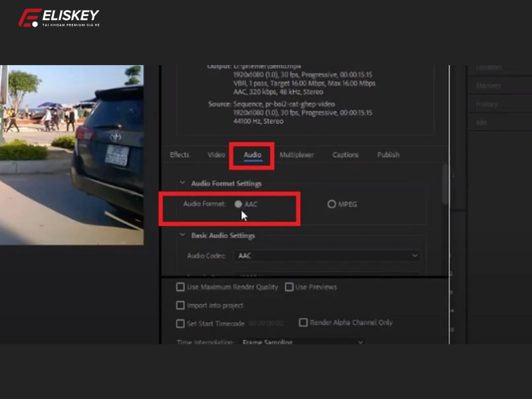Viewport: 532px width, 399px height.
Task: Open the Captions tab
Action: click(345, 154)
